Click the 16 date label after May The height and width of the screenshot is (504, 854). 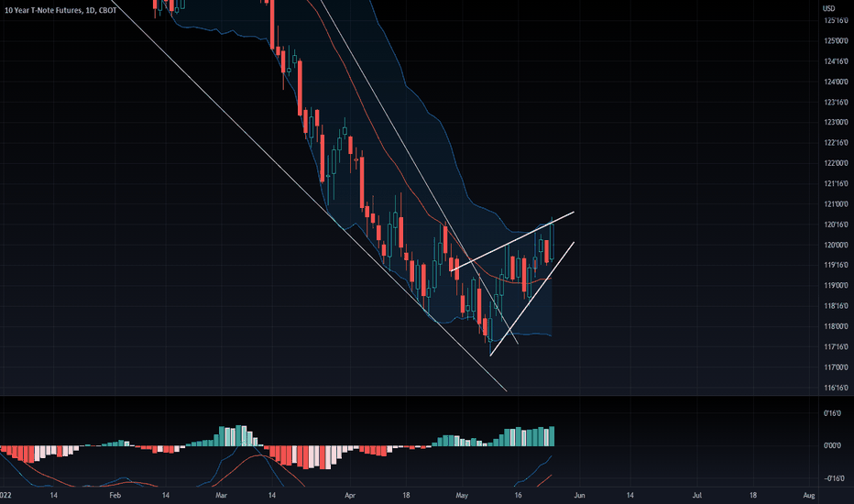pos(518,495)
